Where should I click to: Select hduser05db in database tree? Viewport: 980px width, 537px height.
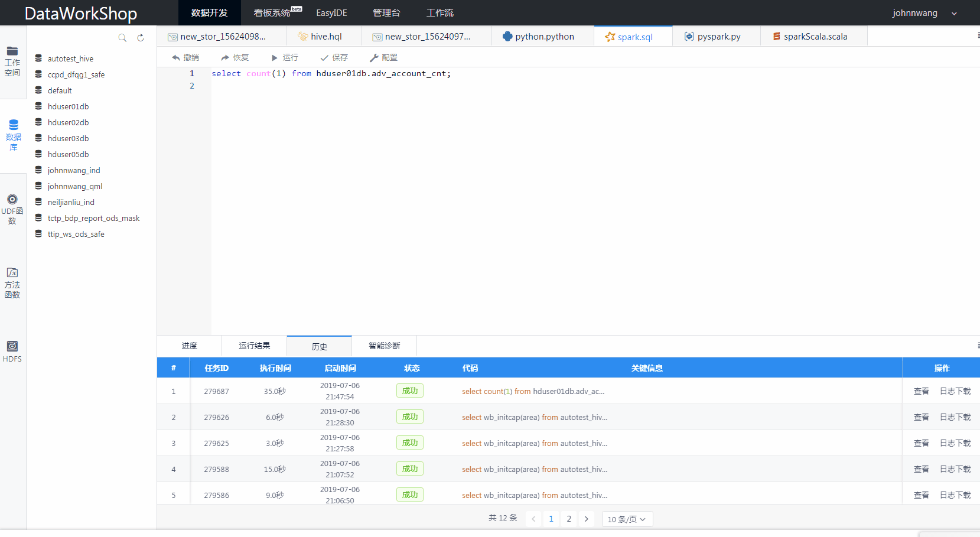tap(68, 154)
